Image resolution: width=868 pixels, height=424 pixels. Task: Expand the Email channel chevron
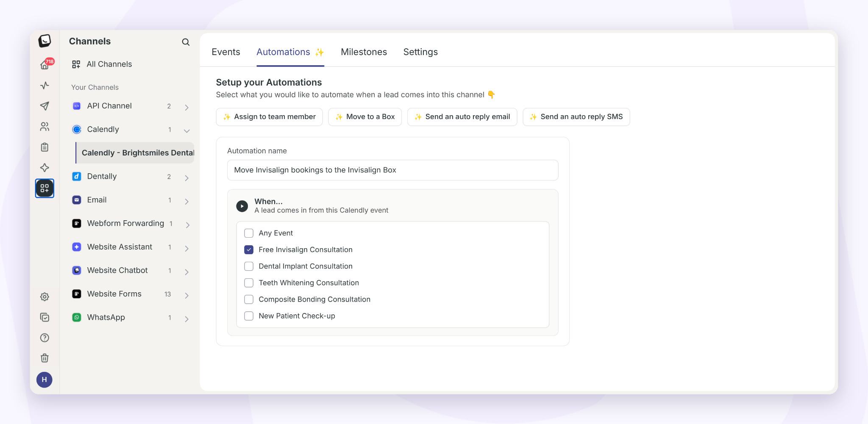187,202
